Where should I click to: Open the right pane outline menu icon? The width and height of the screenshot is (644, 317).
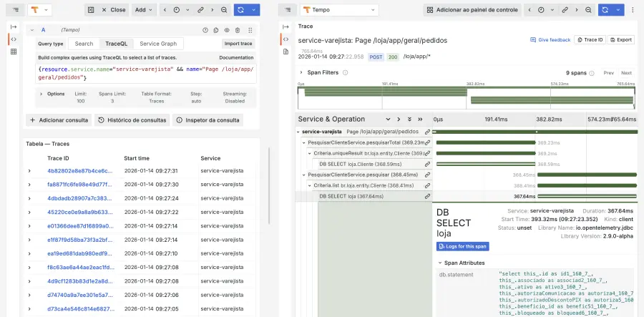click(x=288, y=10)
